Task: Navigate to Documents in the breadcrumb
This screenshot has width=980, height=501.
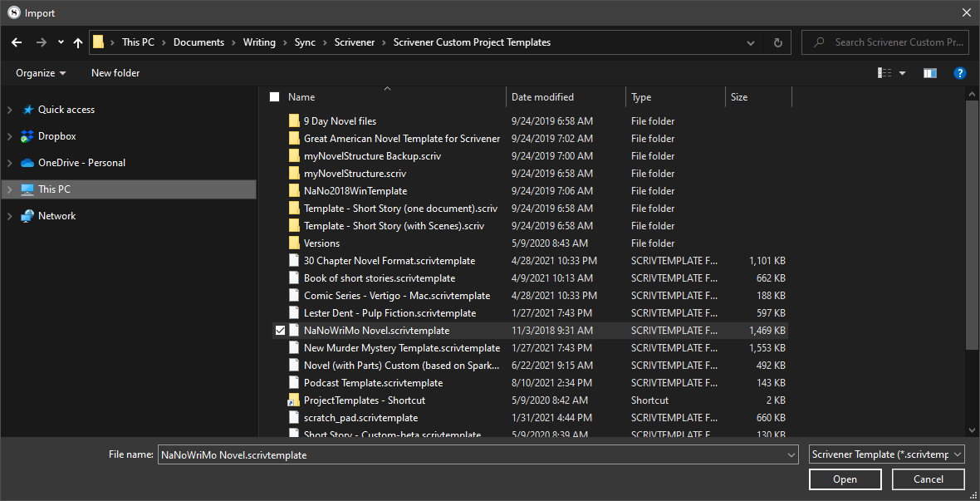Action: click(198, 42)
